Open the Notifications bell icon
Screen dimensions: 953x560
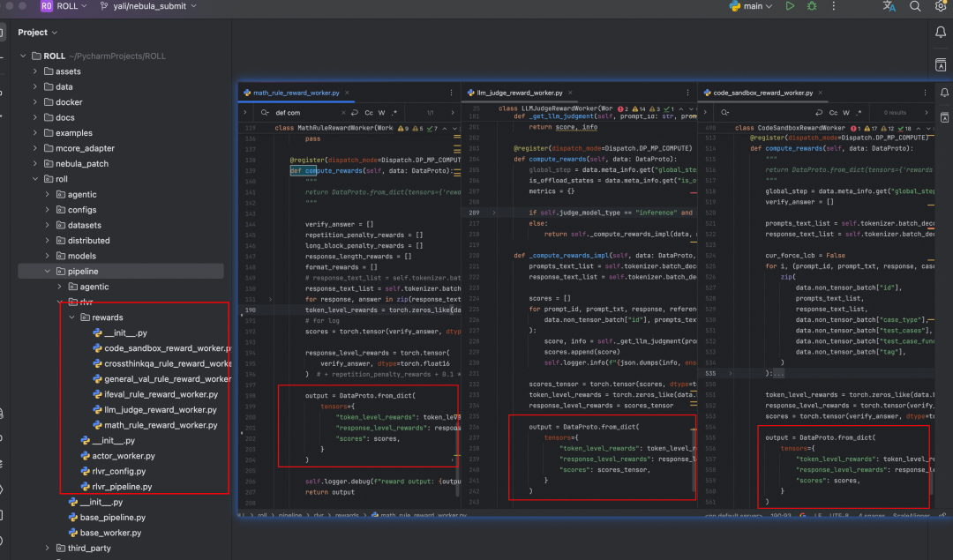(x=941, y=33)
